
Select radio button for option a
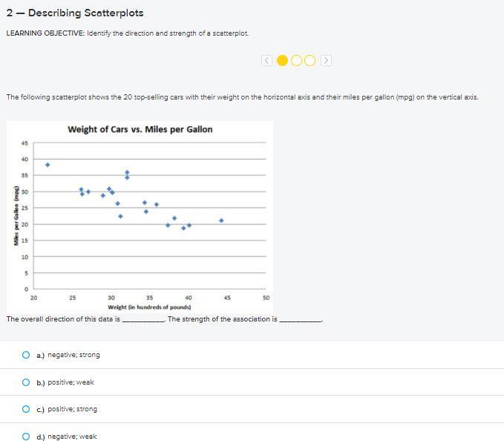pos(27,355)
